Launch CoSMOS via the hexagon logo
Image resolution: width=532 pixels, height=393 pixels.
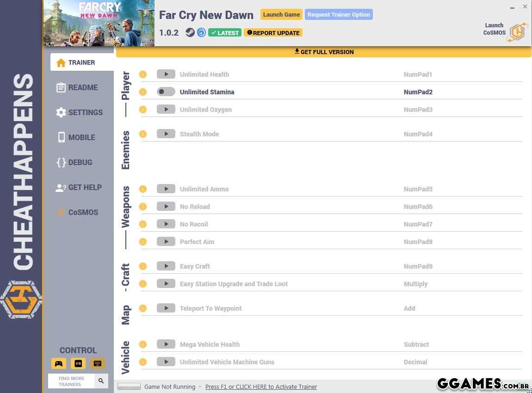[517, 32]
